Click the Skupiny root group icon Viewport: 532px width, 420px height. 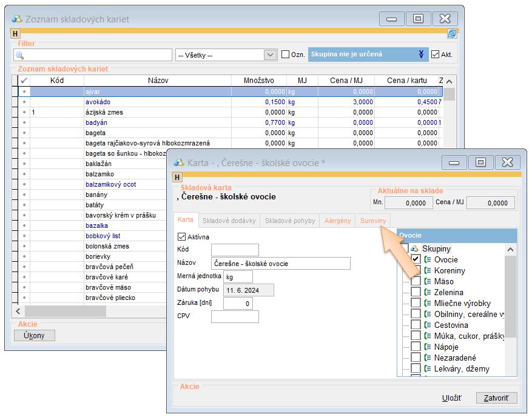coord(414,249)
